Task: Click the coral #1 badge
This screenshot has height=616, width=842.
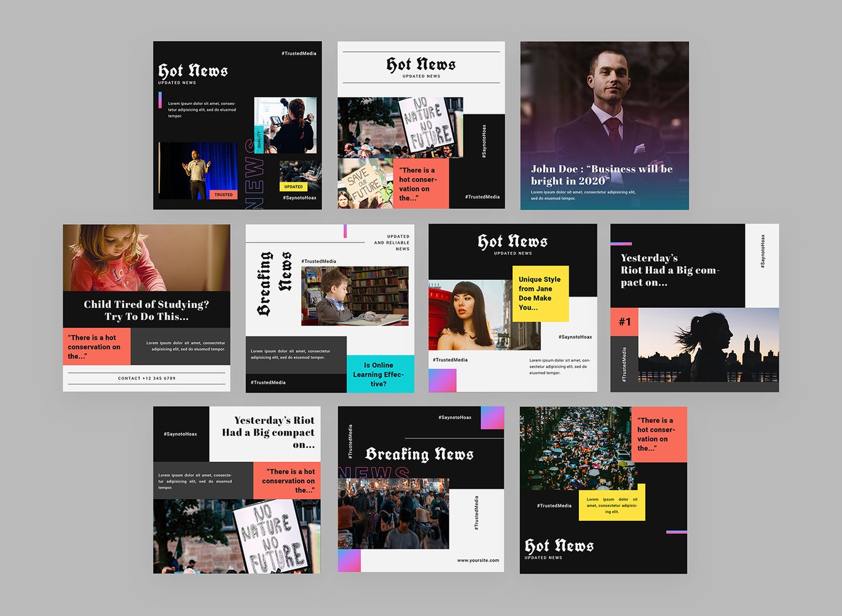Action: coord(624,322)
